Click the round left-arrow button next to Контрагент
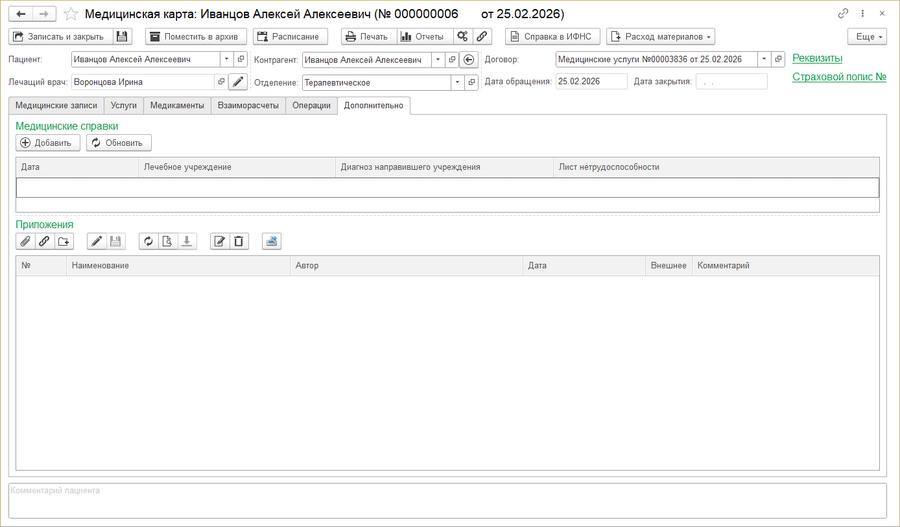The image size is (900, 527). pos(468,59)
